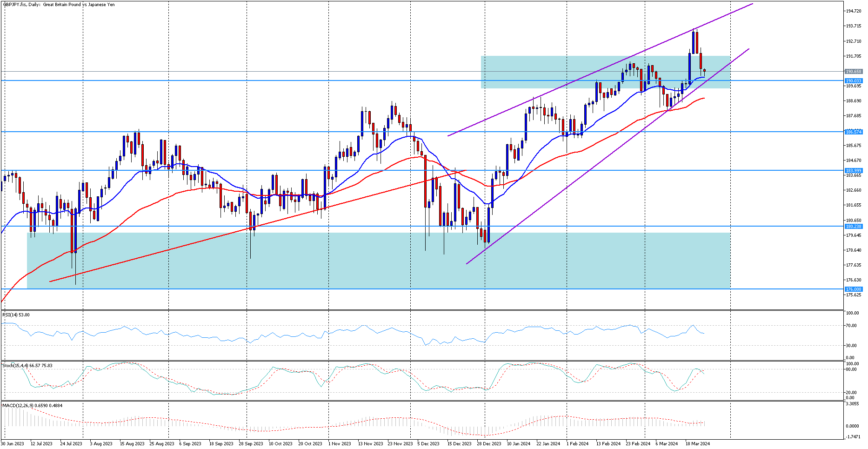The width and height of the screenshot is (868, 449).
Task: Click the 190.033 blue price level tag
Action: point(854,81)
